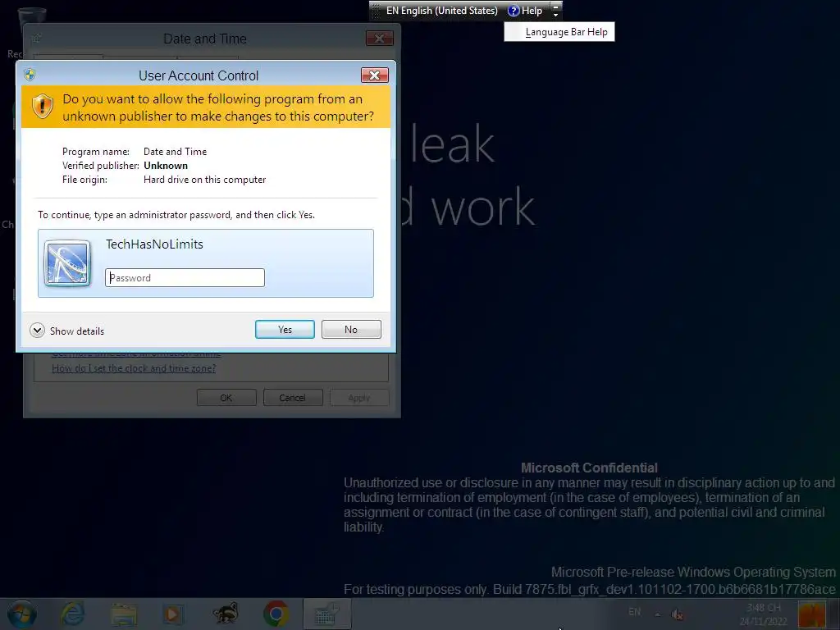Minimize the language bar
This screenshot has width=840, height=630.
click(x=555, y=7)
